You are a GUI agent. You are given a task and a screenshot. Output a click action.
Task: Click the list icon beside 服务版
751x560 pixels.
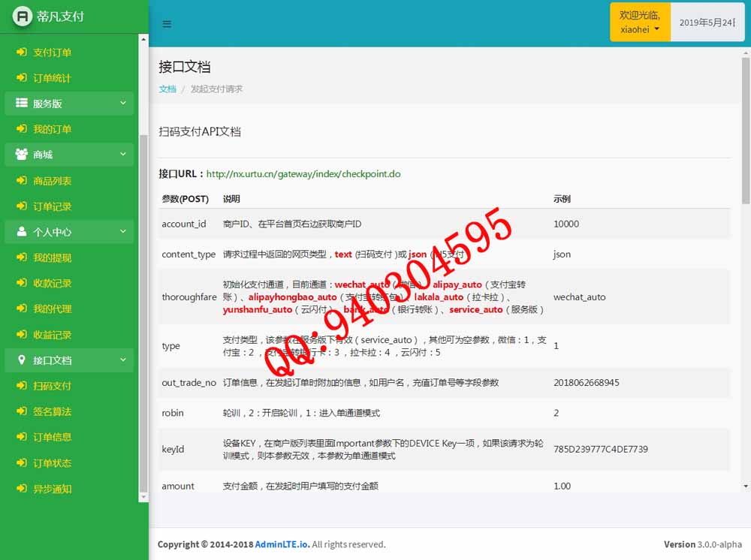(21, 104)
